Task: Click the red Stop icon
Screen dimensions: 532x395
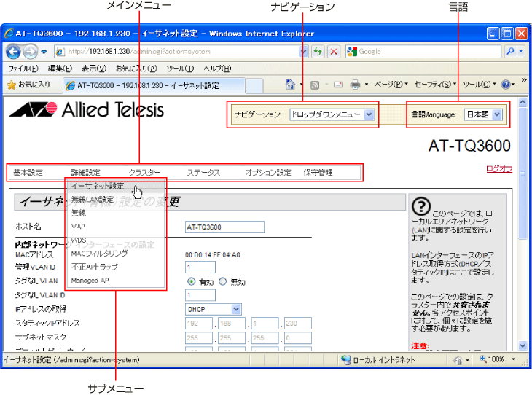Action: (x=334, y=52)
